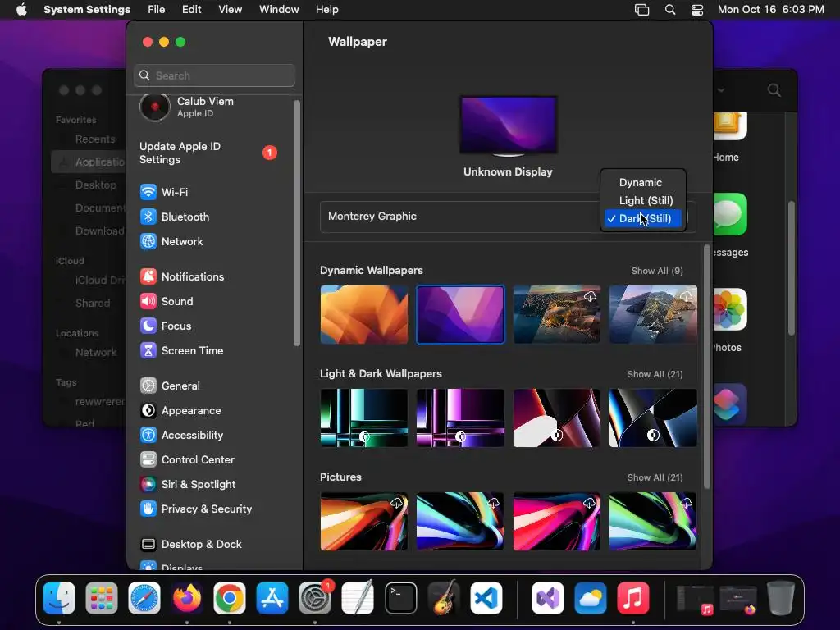Open Music app from the Dock
Screen dimensions: 840x630
click(632, 597)
